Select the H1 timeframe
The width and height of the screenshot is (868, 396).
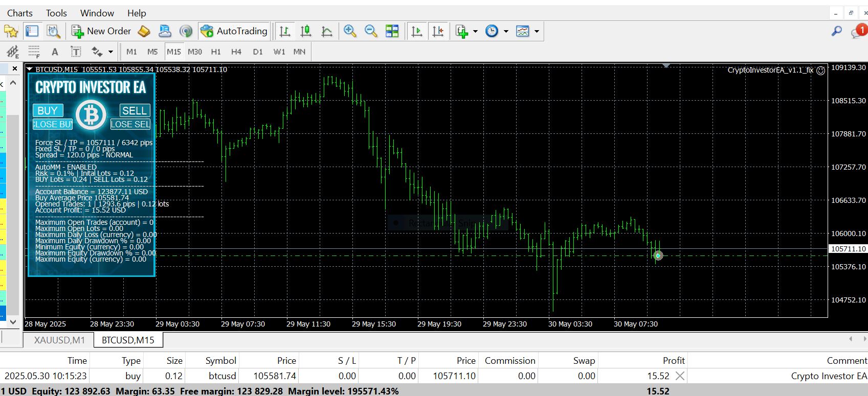pyautogui.click(x=216, y=52)
